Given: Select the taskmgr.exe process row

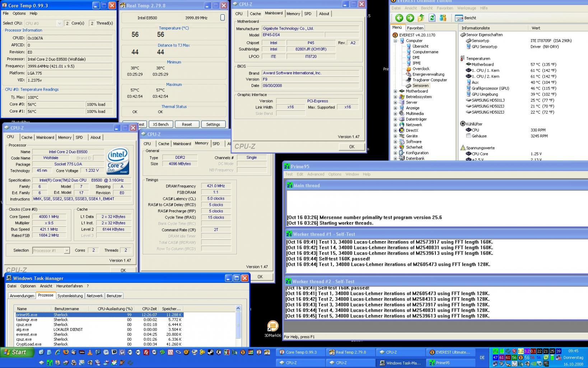Looking at the screenshot, I should (x=99, y=320).
